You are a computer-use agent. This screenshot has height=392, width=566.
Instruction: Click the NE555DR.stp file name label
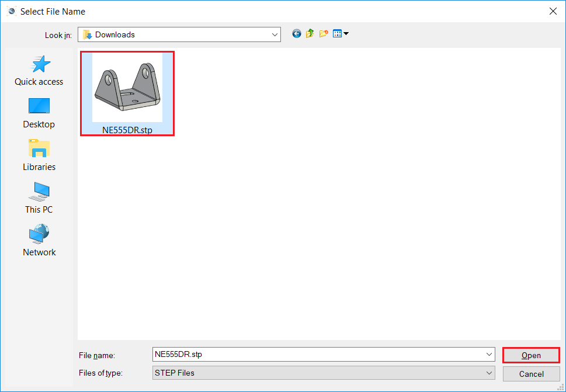tap(127, 130)
